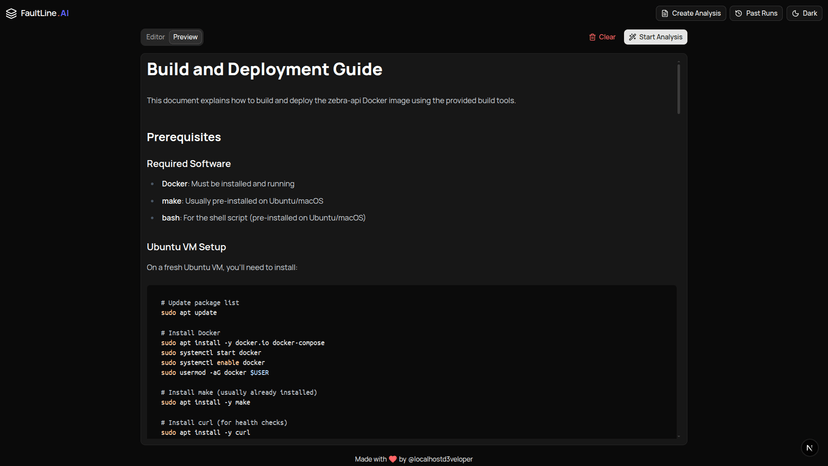Image resolution: width=828 pixels, height=466 pixels.
Task: Clear the document using the Clear button
Action: pos(602,37)
